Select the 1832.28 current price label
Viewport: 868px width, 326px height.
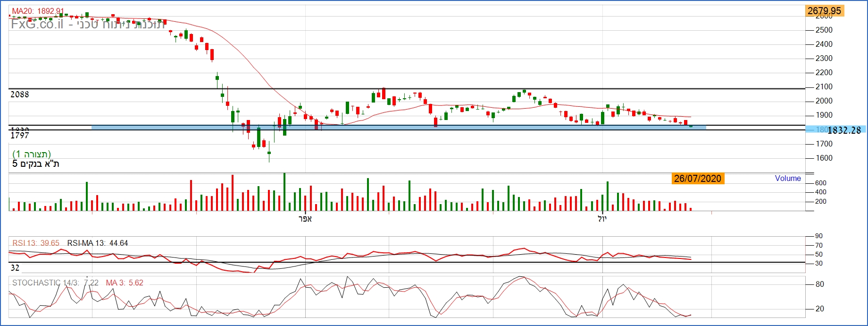point(844,130)
